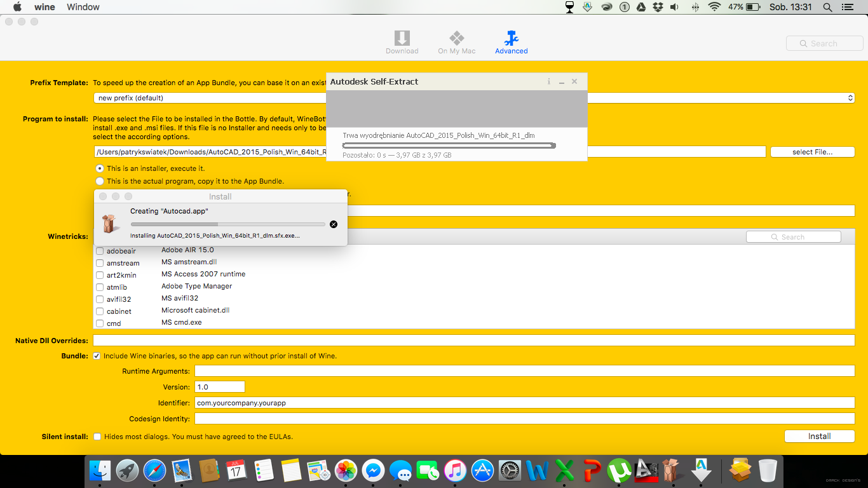Toggle Include Wine binaries checkbox

[97, 356]
